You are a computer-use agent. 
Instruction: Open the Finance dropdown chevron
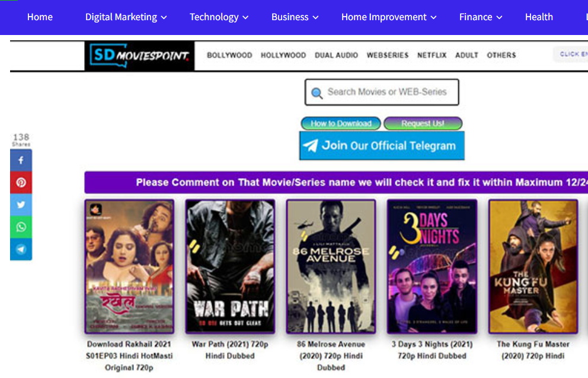pyautogui.click(x=499, y=18)
